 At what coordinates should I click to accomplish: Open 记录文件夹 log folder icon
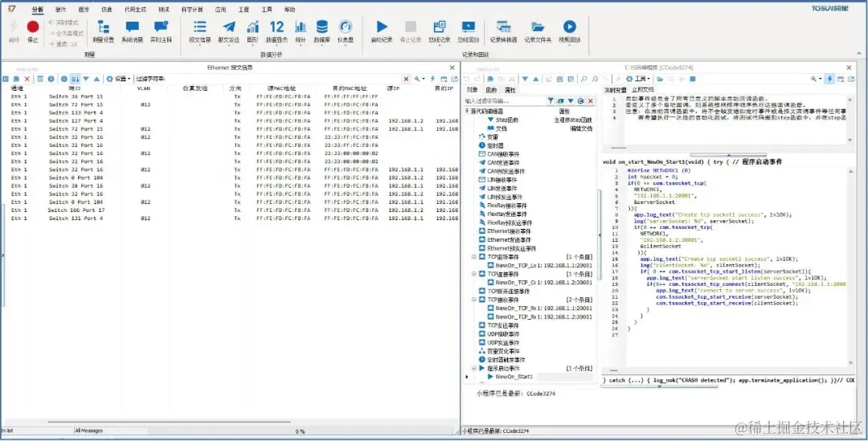pos(538,31)
